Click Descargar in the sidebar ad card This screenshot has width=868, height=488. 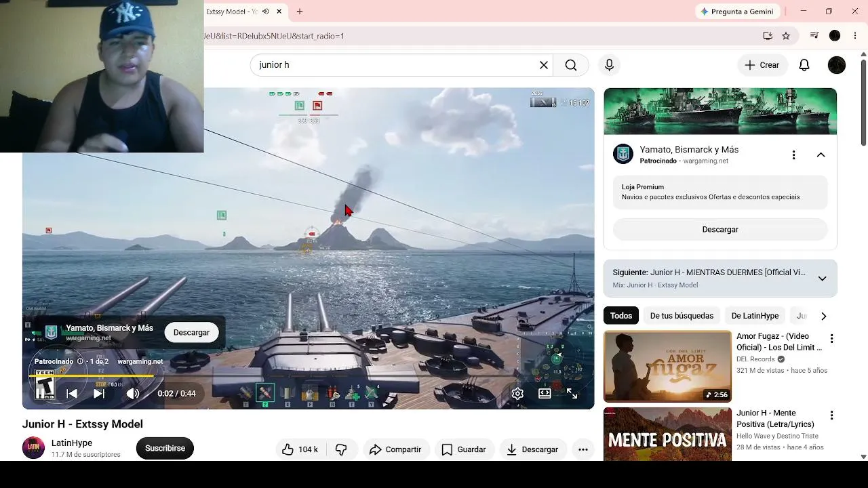click(720, 230)
